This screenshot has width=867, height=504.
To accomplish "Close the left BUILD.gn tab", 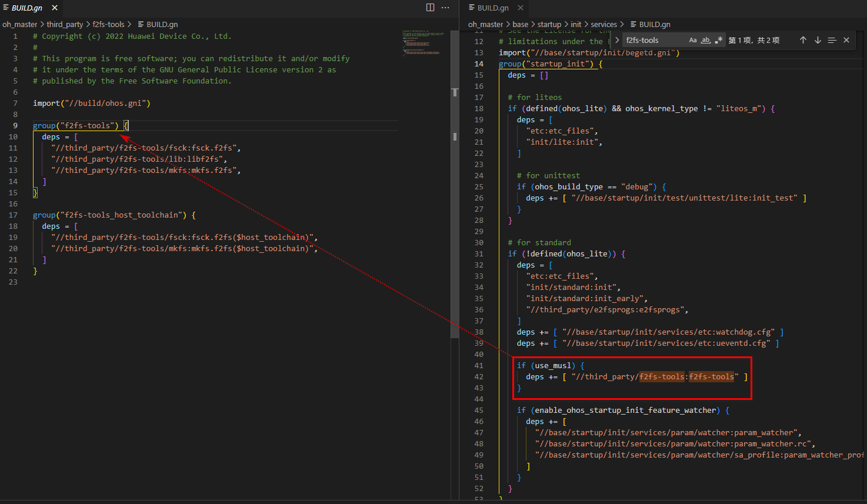I will [x=55, y=8].
